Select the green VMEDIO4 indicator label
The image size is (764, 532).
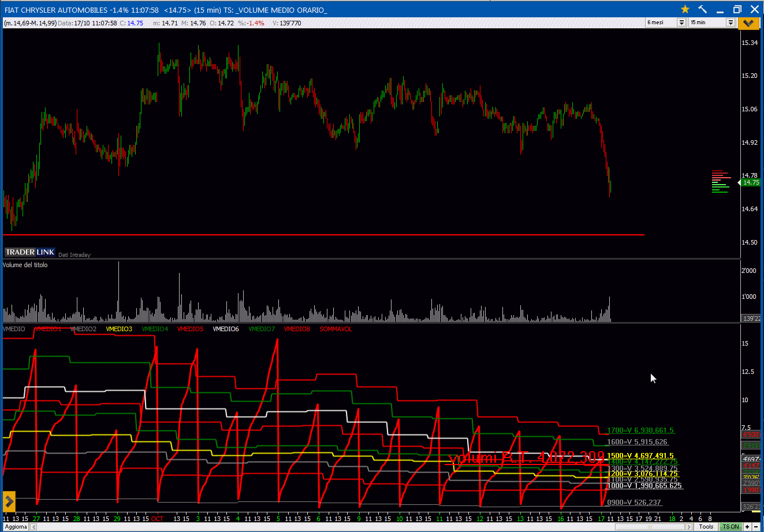[x=155, y=329]
